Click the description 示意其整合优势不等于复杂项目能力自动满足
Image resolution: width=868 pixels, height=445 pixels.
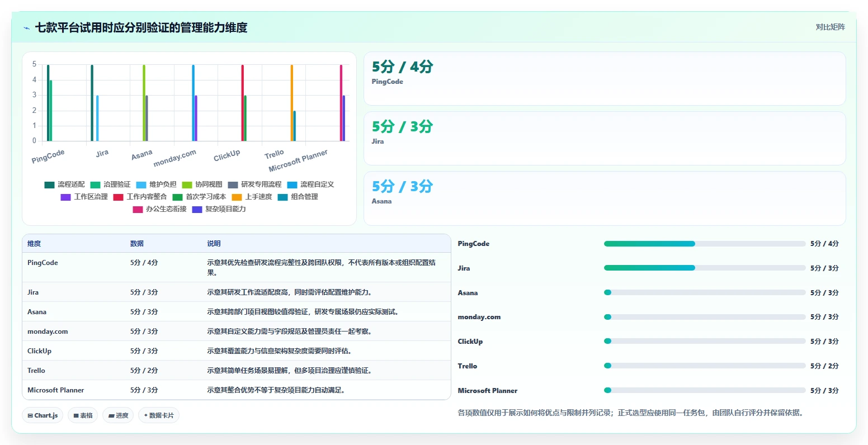tap(276, 390)
